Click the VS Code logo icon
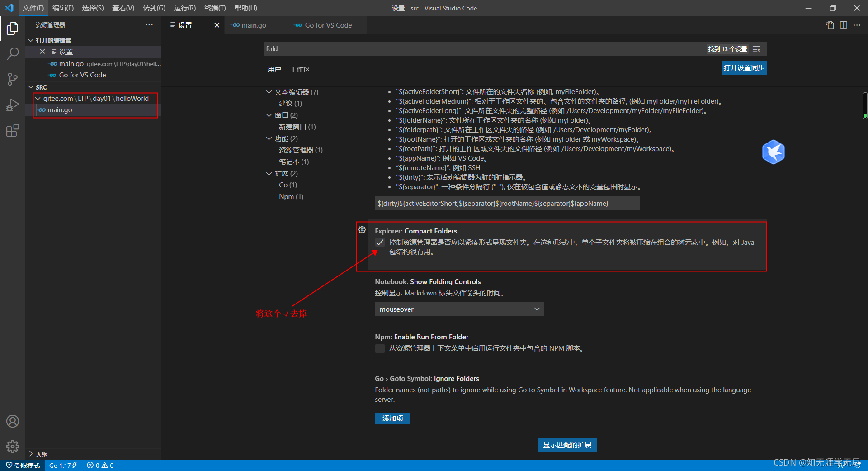The image size is (868, 471). coord(9,8)
